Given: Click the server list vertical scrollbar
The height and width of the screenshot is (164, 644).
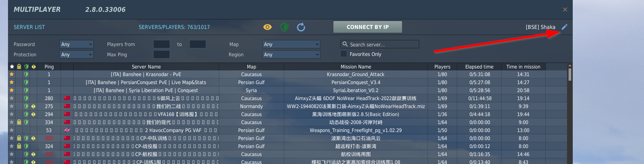Looking at the screenshot, I should pos(570,114).
